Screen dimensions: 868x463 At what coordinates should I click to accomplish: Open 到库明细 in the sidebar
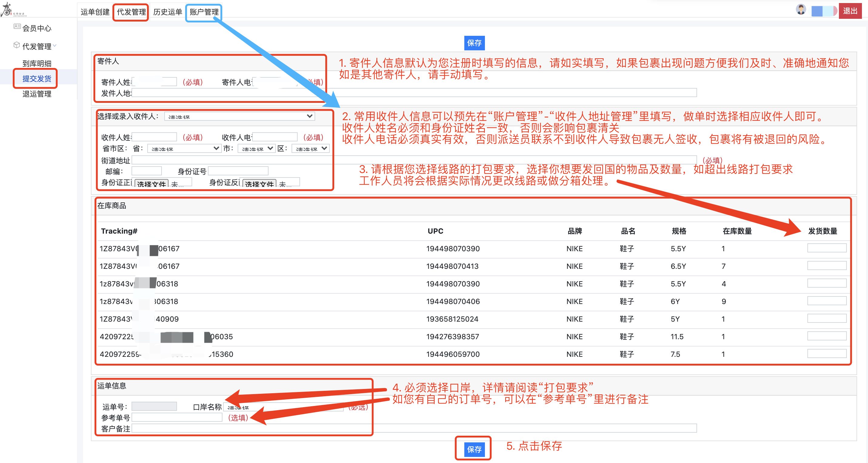[x=37, y=63]
